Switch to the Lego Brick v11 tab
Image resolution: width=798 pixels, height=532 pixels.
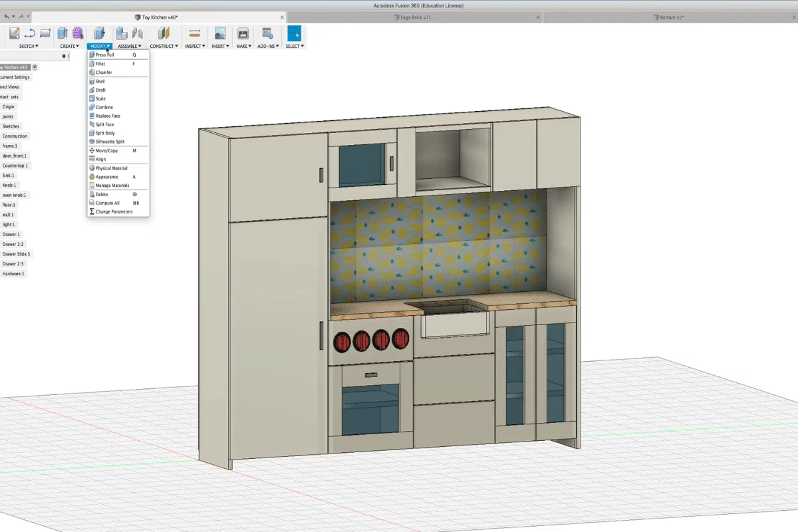click(416, 17)
